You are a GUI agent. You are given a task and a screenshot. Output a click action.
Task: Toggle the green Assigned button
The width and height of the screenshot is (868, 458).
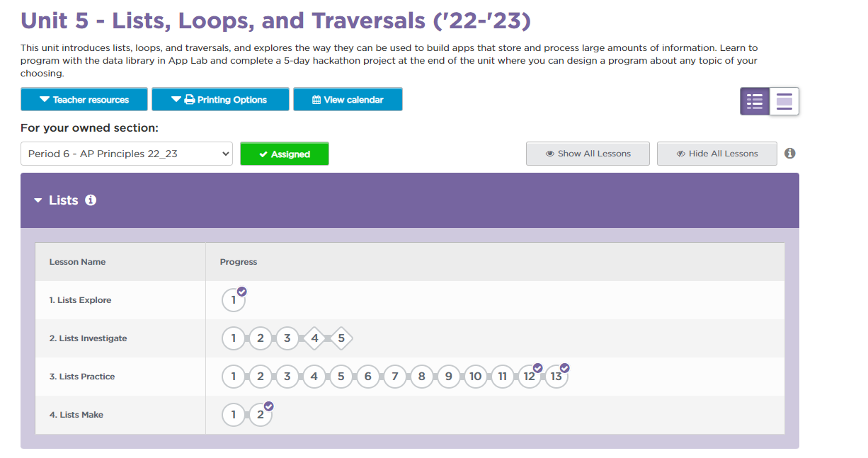285,154
